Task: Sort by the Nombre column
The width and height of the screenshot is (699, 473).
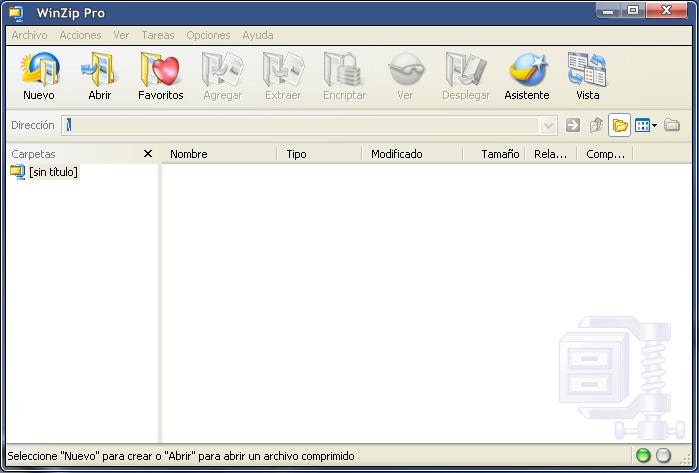Action: point(219,154)
